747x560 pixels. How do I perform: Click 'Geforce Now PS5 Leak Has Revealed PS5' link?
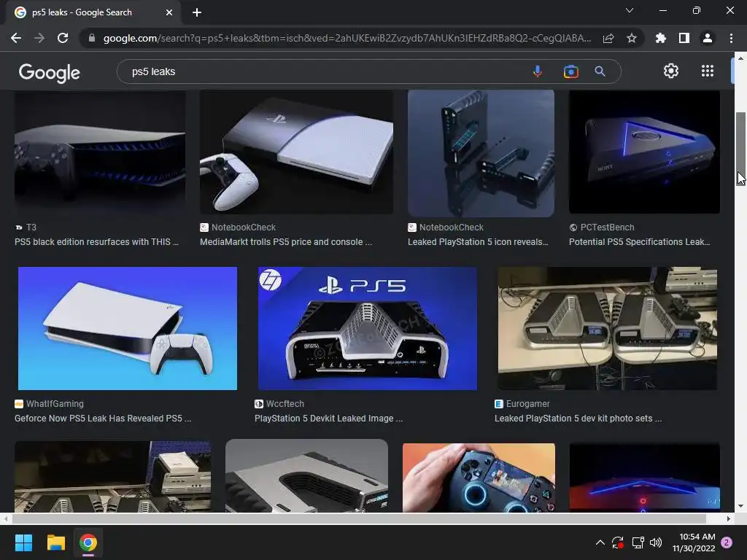[x=103, y=418]
